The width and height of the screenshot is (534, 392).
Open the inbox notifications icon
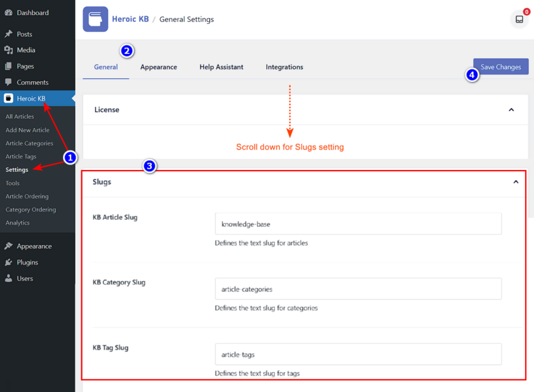click(x=519, y=19)
